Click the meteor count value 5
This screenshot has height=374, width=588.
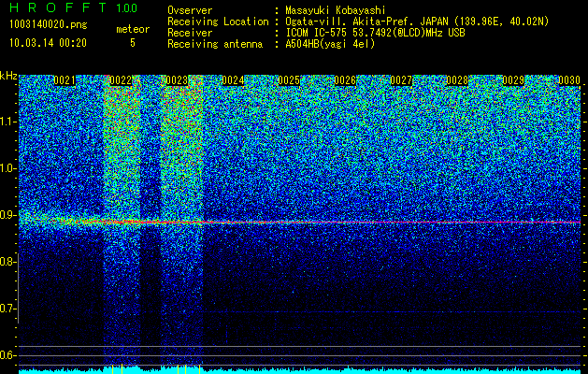tap(133, 43)
